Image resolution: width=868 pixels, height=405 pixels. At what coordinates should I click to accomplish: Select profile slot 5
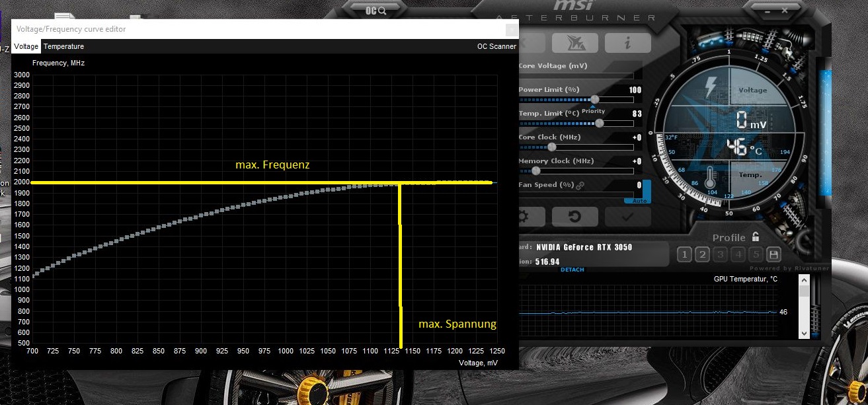756,254
